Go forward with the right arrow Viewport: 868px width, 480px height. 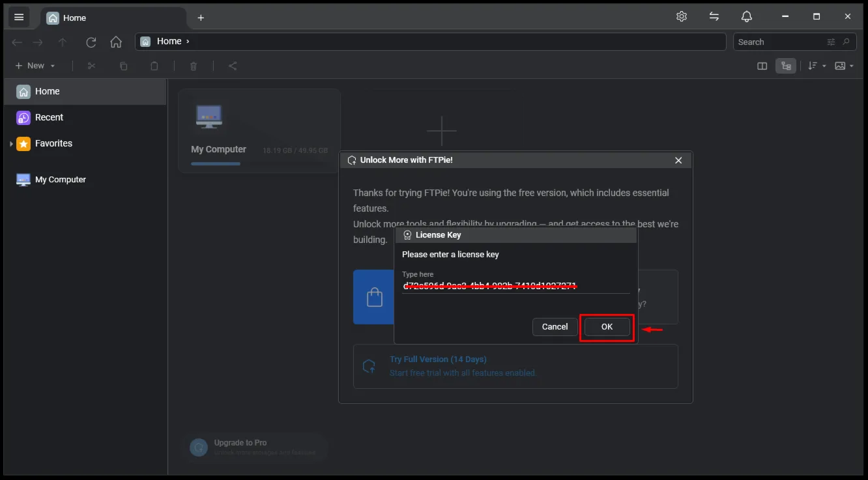pos(38,42)
